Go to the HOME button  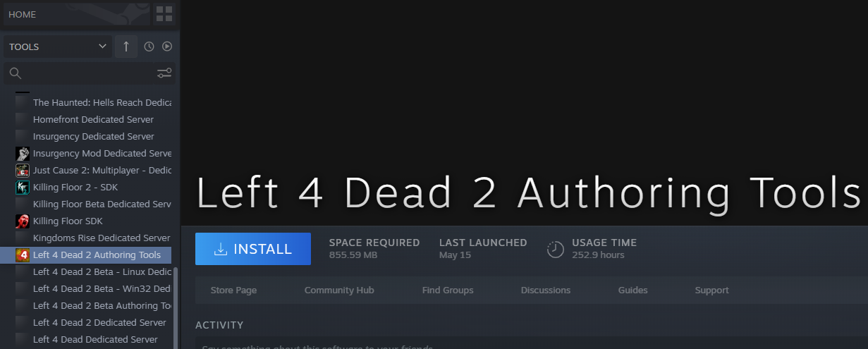pyautogui.click(x=76, y=14)
